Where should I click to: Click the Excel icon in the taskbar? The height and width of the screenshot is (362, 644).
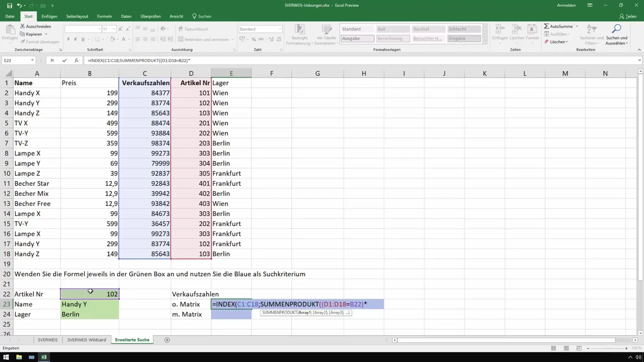click(x=44, y=357)
